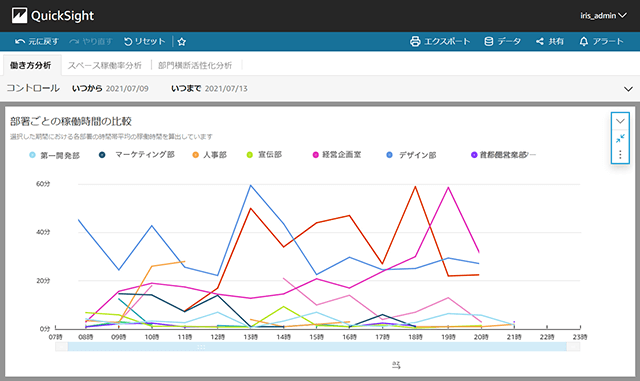Click the reset icon (リセット)
640x381 pixels.
128,41
